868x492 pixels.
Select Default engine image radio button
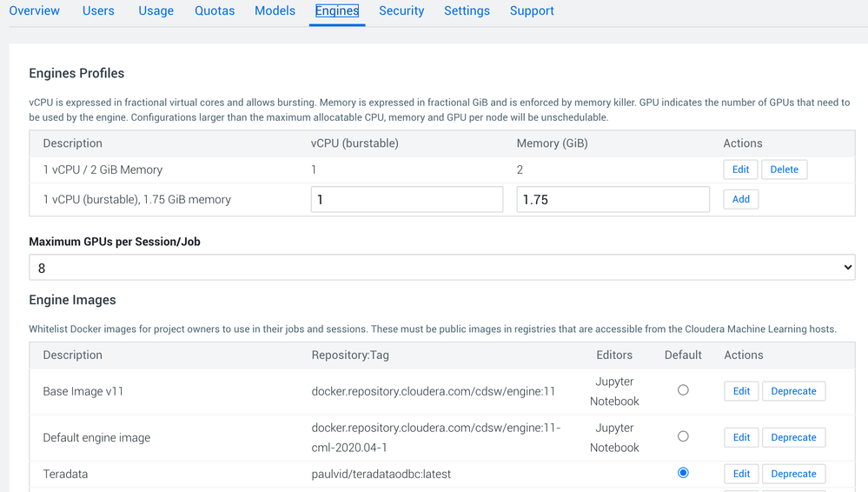[x=683, y=436]
